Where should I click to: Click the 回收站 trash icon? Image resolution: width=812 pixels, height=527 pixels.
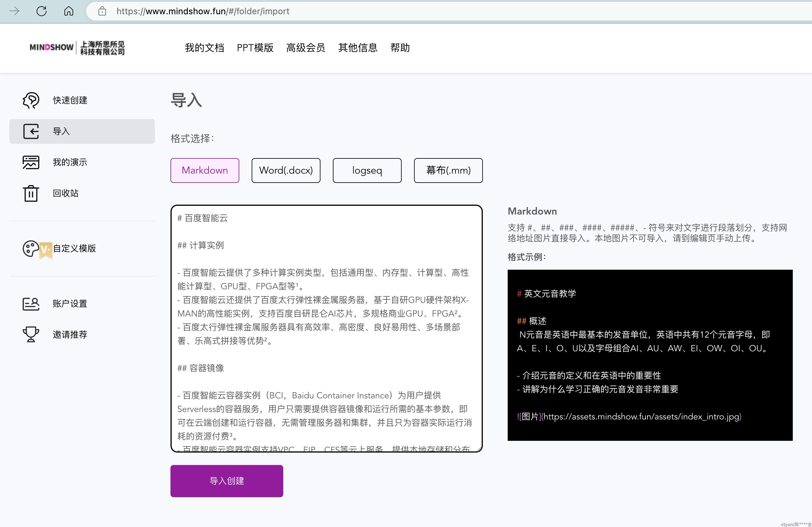pyautogui.click(x=31, y=193)
